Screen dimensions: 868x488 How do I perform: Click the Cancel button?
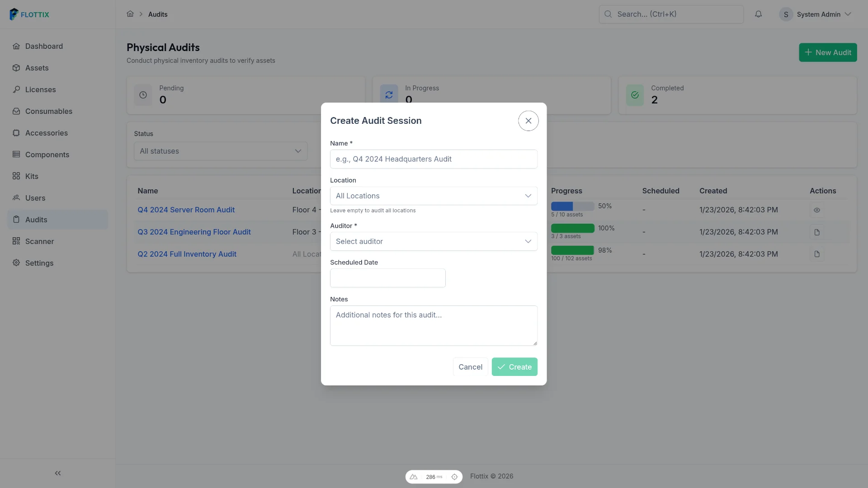tap(470, 367)
